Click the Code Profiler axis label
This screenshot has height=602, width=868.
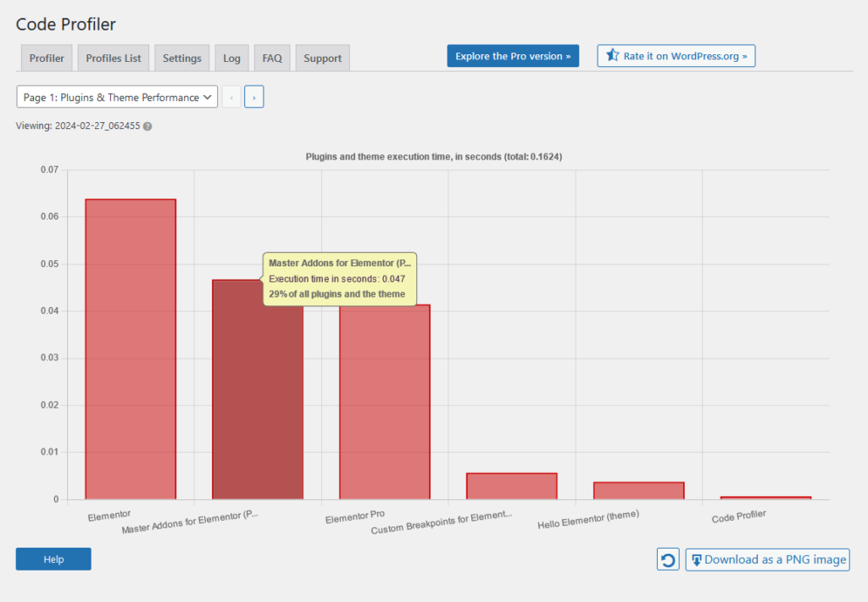[x=739, y=516]
